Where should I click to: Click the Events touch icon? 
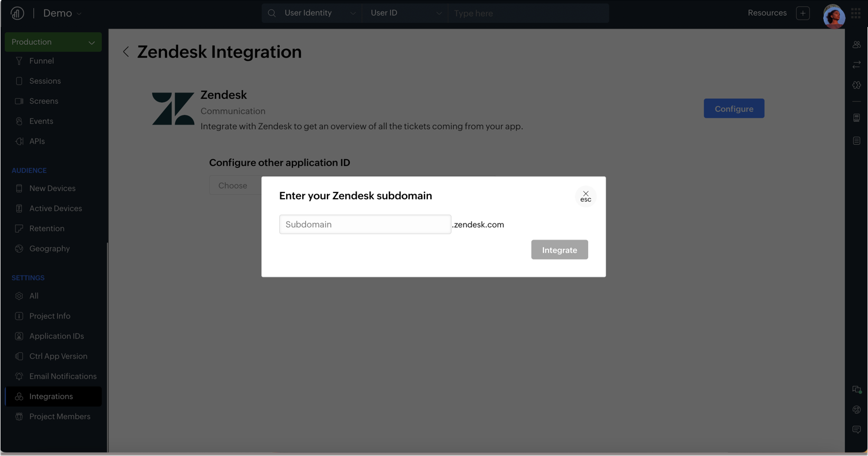[x=19, y=121]
